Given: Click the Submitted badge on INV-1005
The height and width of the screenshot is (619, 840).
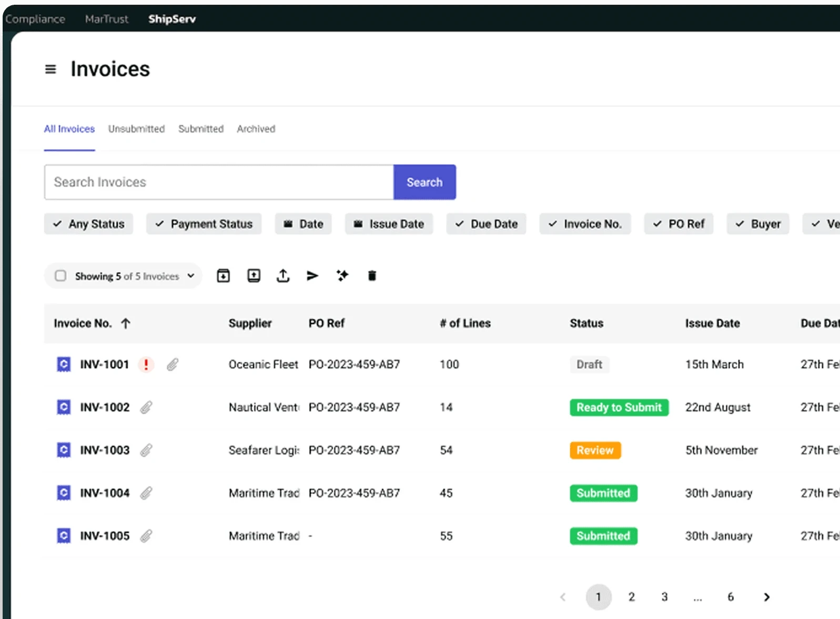Looking at the screenshot, I should (603, 536).
